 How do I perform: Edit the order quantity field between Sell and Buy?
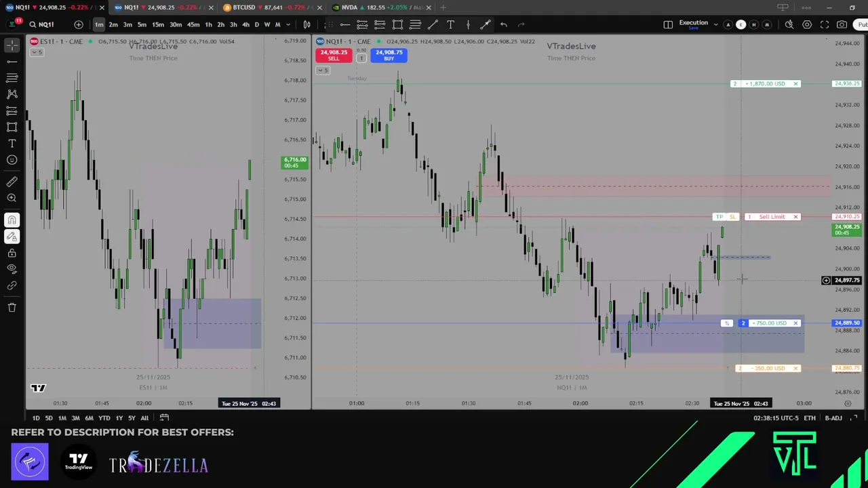361,58
